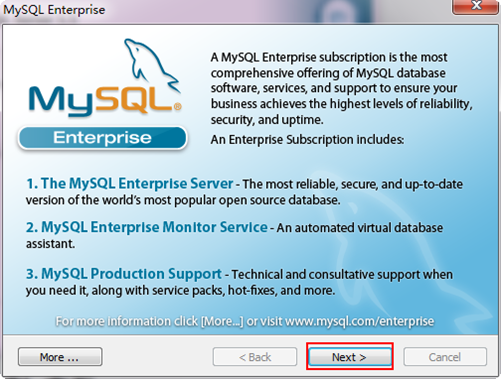Viewport: 501px width, 379px height.
Task: Click the intro paragraph about Enterprise subscription
Action: 342,88
